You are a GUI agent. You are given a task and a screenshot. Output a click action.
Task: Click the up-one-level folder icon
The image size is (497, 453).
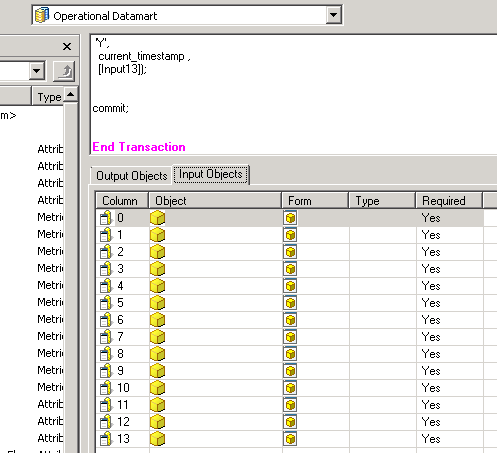(64, 71)
